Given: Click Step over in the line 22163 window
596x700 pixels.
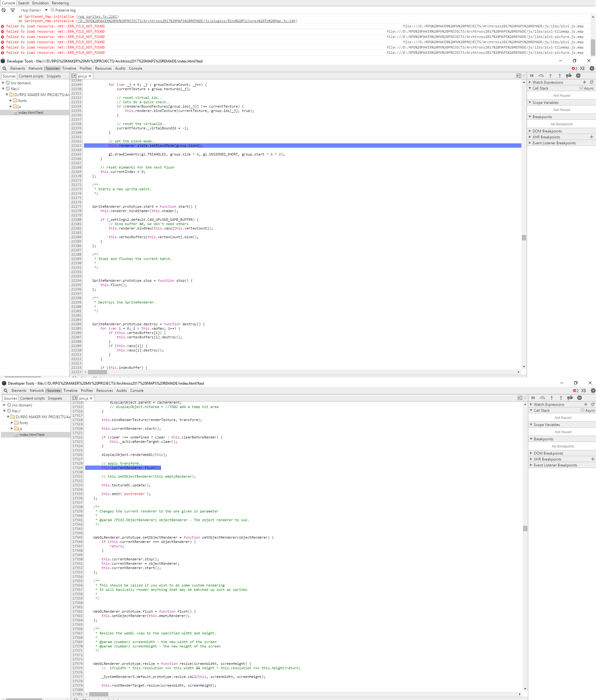Looking at the screenshot, I should [541, 76].
